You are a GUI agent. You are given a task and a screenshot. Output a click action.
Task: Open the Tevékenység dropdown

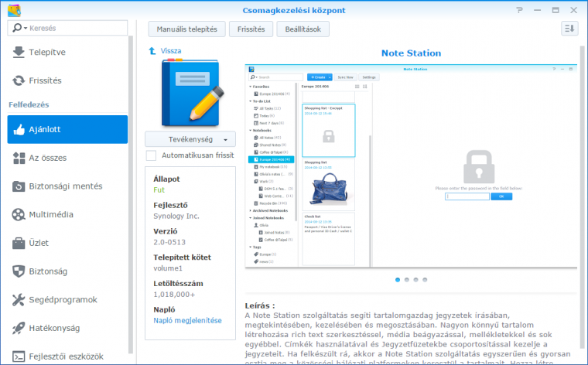click(x=190, y=139)
